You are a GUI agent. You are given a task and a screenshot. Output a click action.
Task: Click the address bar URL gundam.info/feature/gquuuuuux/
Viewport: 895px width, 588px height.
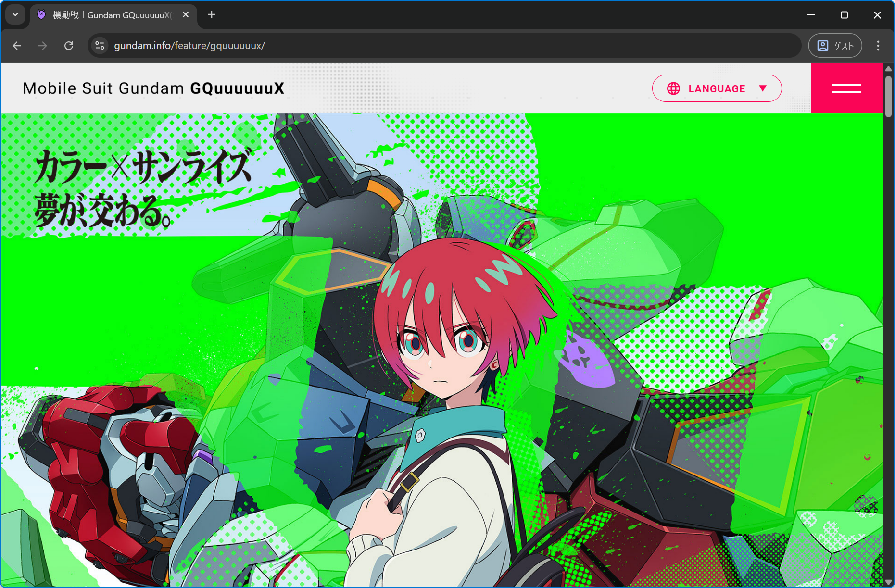pyautogui.click(x=189, y=46)
